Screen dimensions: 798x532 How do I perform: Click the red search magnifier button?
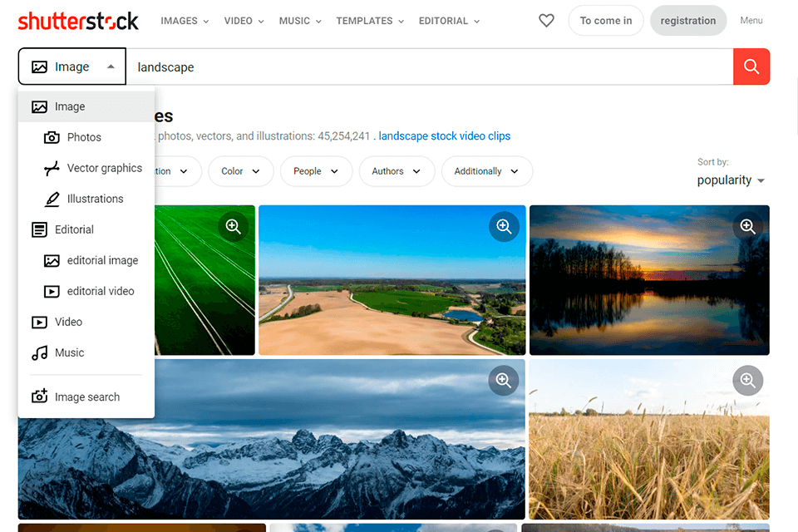(x=751, y=66)
